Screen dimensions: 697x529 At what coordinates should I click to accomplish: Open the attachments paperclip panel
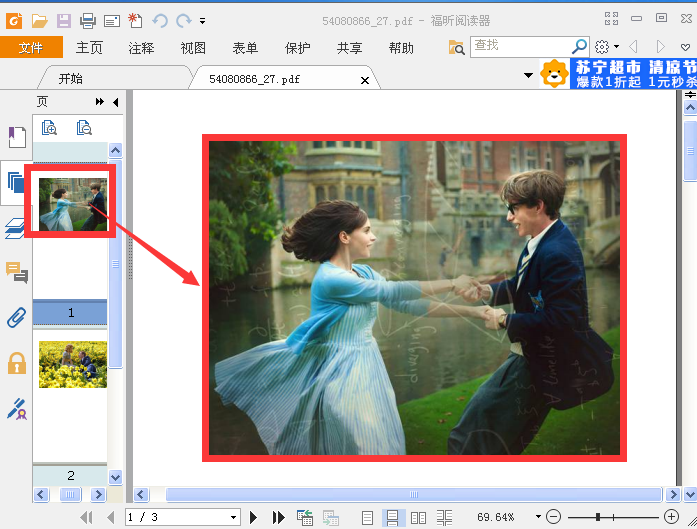(17, 317)
